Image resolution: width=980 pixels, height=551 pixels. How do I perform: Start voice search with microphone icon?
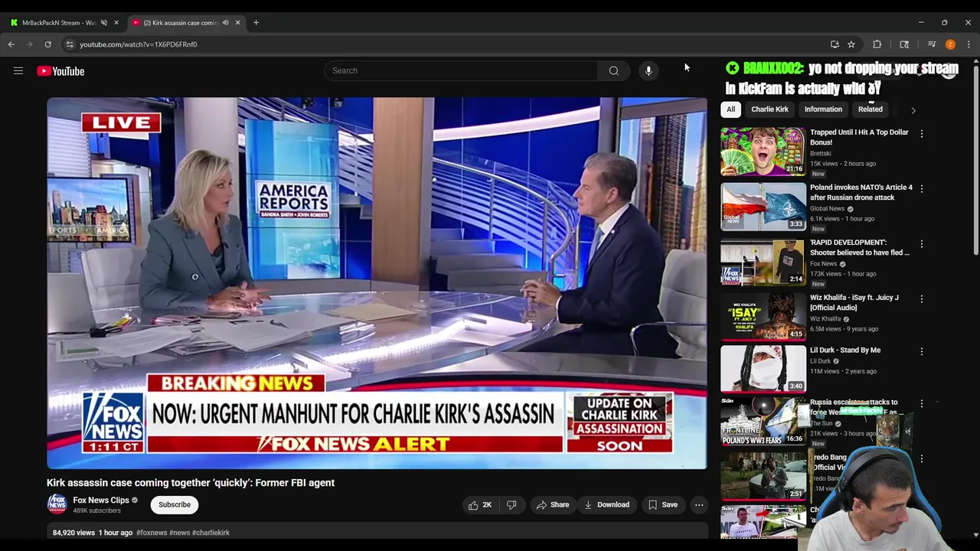coord(648,70)
